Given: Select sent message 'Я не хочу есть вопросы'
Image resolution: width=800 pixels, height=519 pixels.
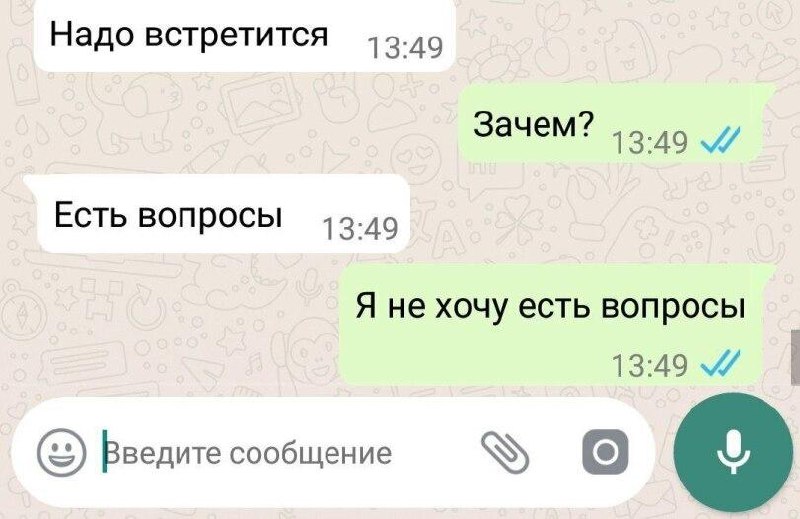Looking at the screenshot, I should pyautogui.click(x=557, y=325).
